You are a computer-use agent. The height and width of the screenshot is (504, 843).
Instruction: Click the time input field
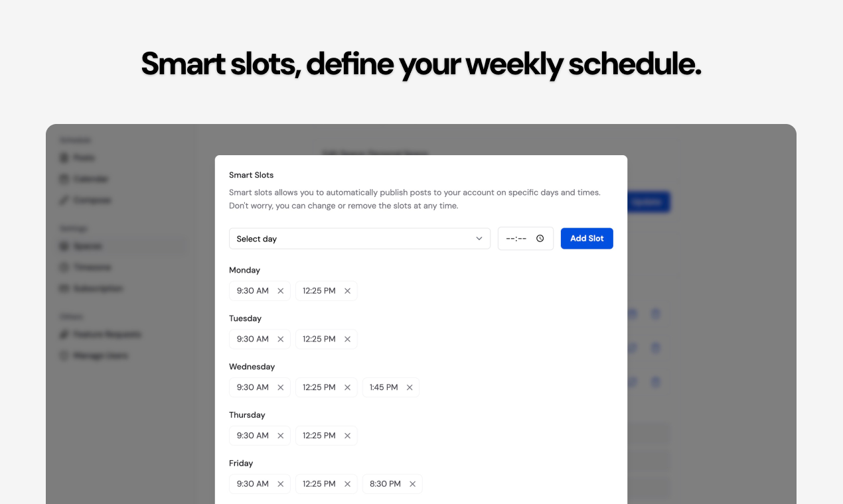point(518,238)
